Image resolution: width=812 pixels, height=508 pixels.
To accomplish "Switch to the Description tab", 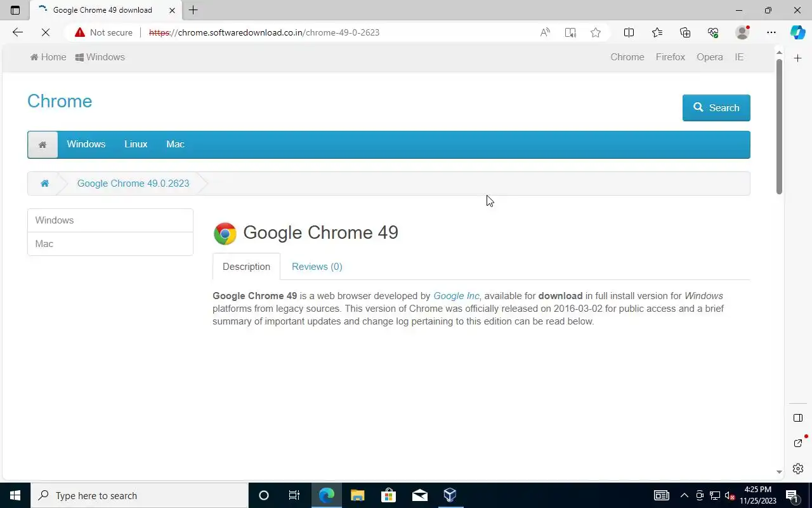I will [246, 267].
